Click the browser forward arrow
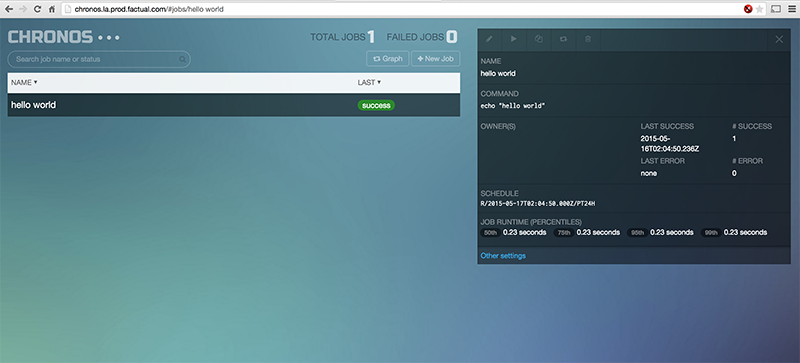 click(x=23, y=9)
